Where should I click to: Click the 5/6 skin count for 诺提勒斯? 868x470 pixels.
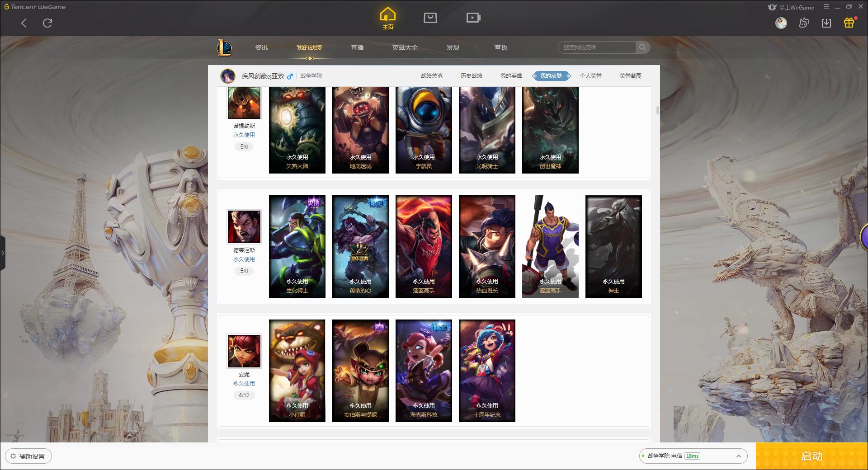[x=244, y=147]
